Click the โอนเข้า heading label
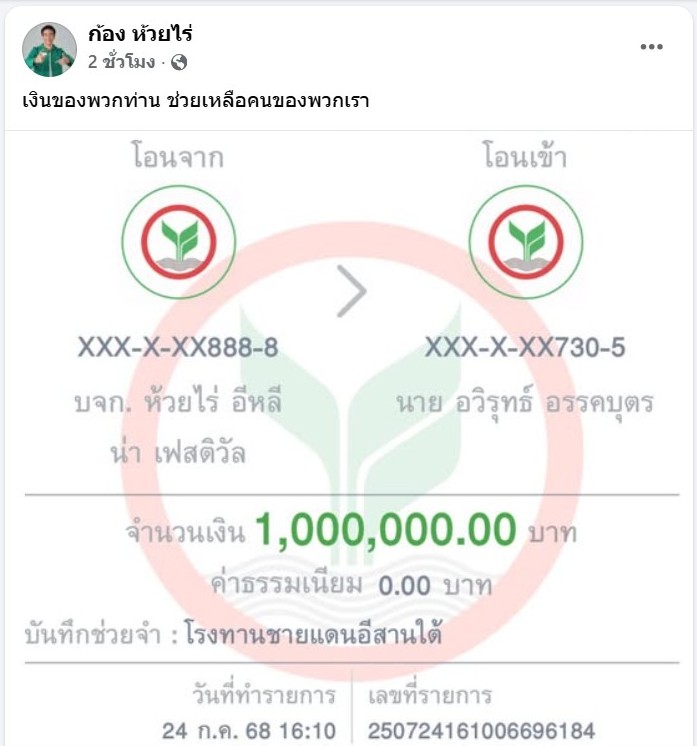This screenshot has height=746, width=697. [525, 156]
